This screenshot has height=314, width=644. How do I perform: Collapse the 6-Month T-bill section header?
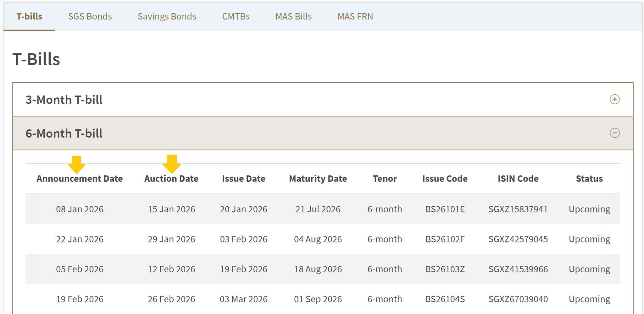pos(64,133)
